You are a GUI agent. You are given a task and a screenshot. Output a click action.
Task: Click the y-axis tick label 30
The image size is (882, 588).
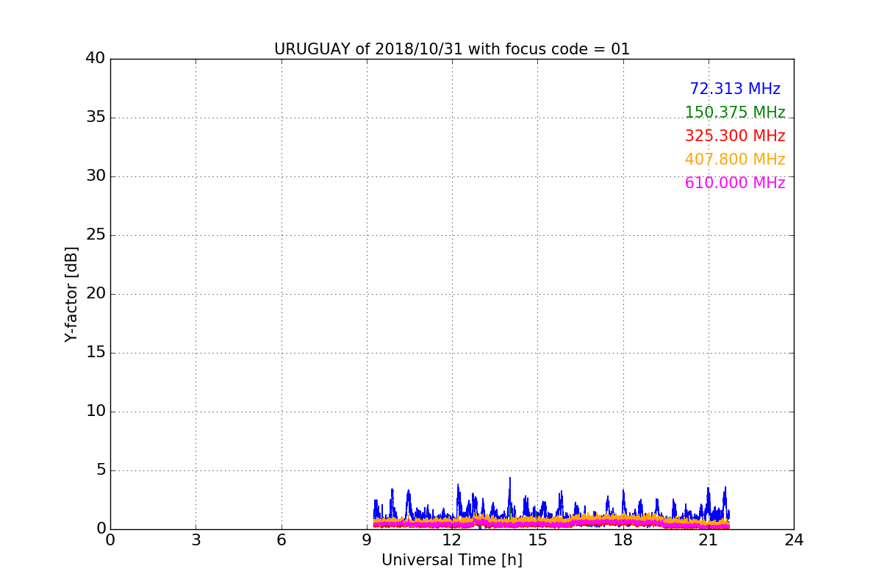pyautogui.click(x=96, y=176)
